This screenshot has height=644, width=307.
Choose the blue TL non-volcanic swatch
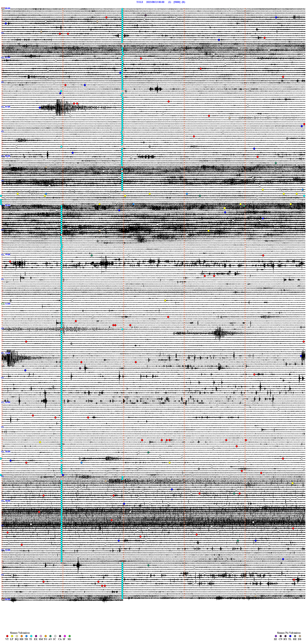point(290,636)
